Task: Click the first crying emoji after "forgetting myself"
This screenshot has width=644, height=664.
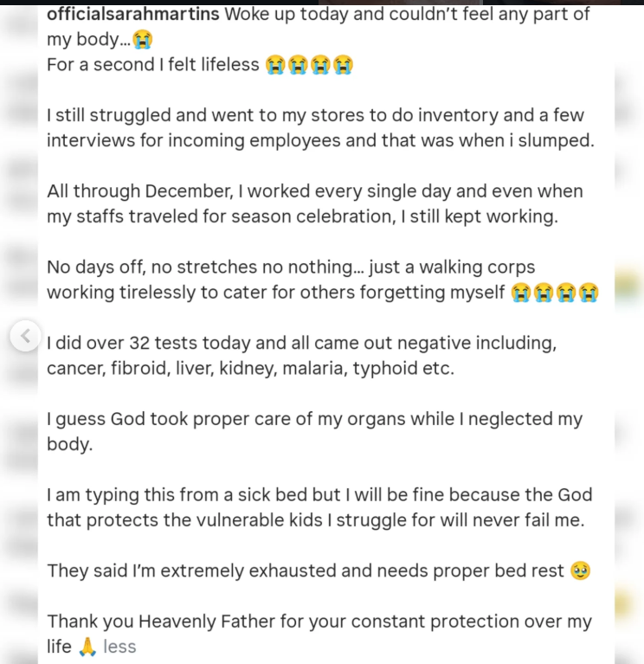Action: click(521, 293)
